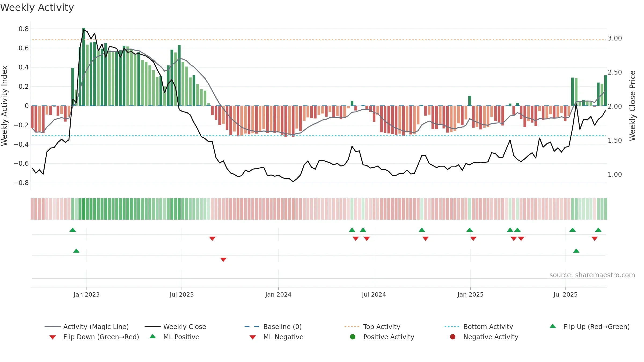
Task: Click the −0.8 activity axis tick
Action: click(x=21, y=183)
